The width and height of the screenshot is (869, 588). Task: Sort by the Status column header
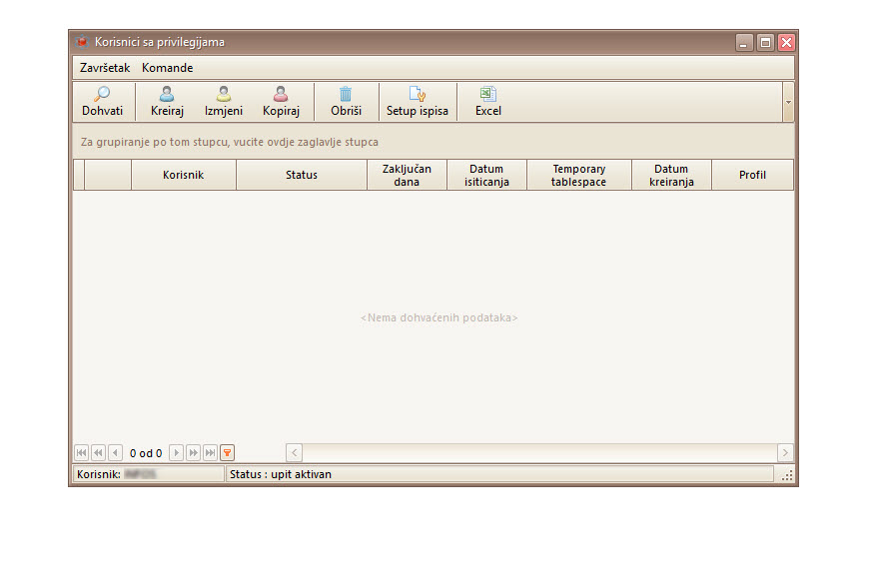[302, 175]
